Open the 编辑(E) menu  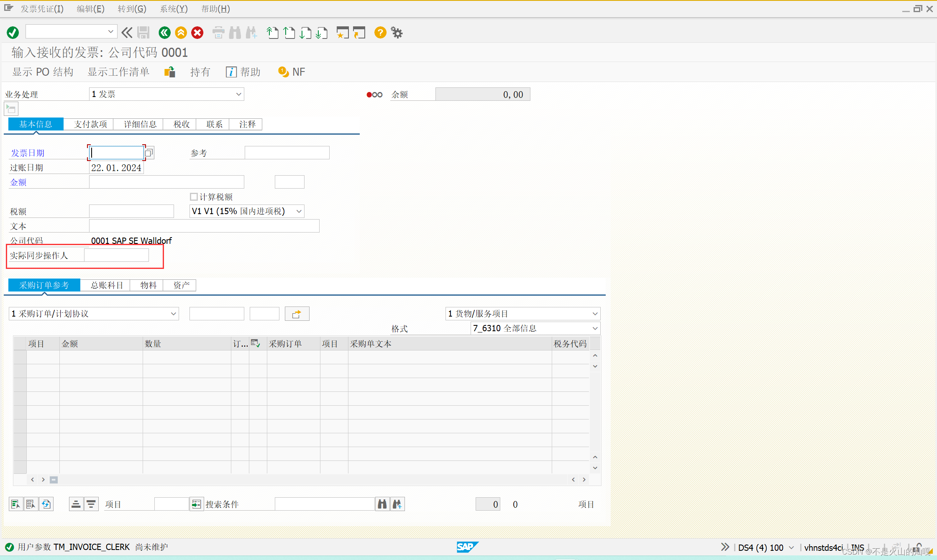(90, 9)
